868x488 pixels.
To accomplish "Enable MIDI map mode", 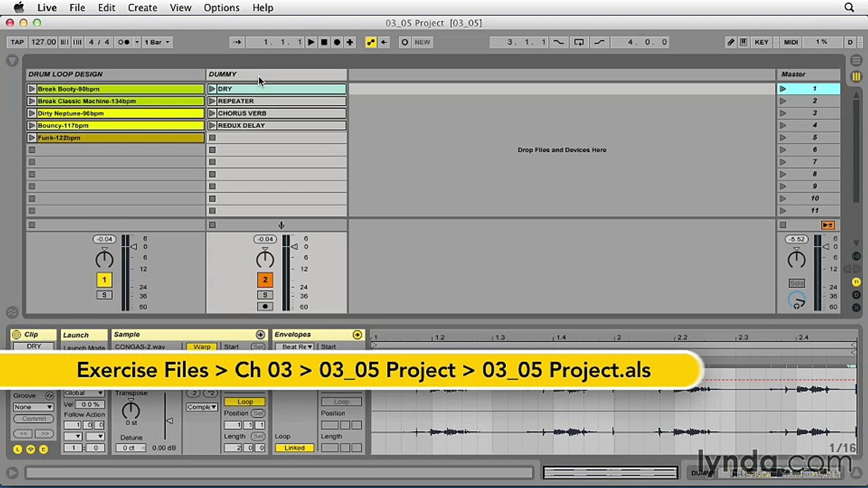I will click(x=791, y=42).
